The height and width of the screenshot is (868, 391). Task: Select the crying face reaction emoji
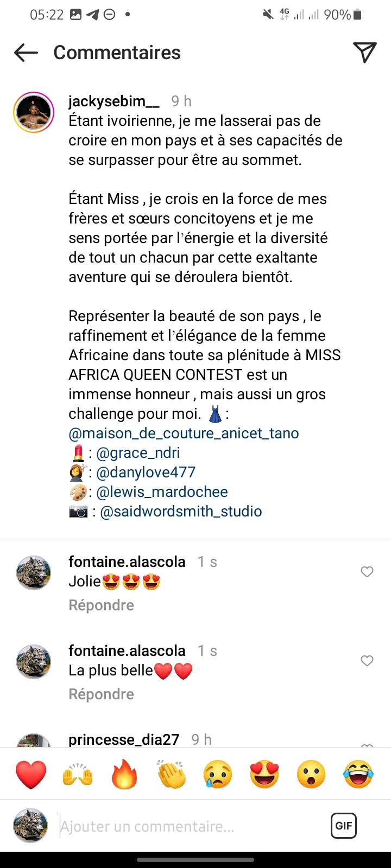pos(218,774)
